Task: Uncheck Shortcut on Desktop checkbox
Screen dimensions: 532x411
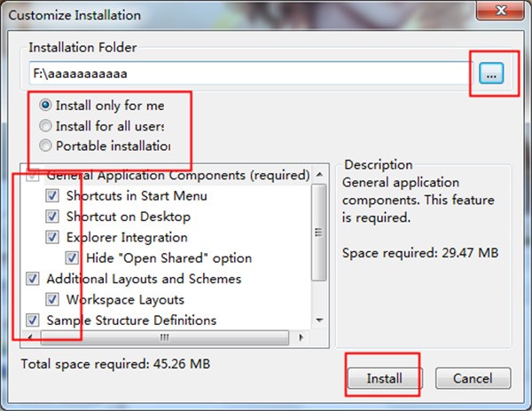Action: pyautogui.click(x=52, y=217)
